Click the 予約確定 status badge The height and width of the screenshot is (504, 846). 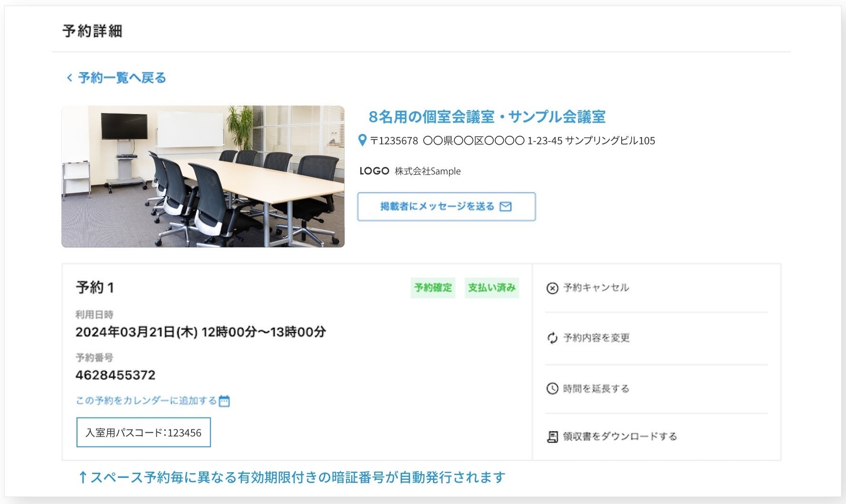click(x=433, y=287)
